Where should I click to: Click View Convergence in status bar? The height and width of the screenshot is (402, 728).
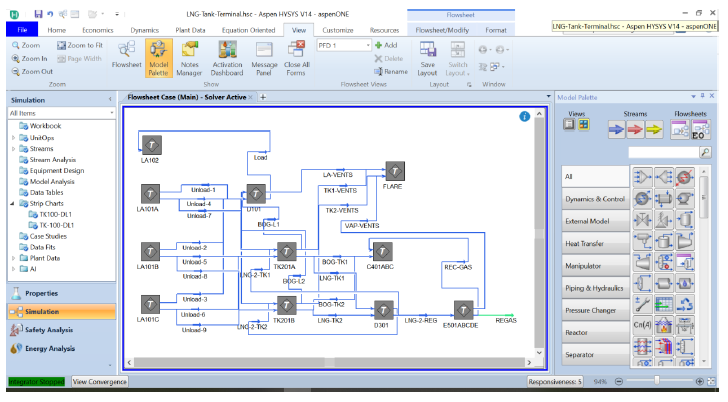pos(99,382)
